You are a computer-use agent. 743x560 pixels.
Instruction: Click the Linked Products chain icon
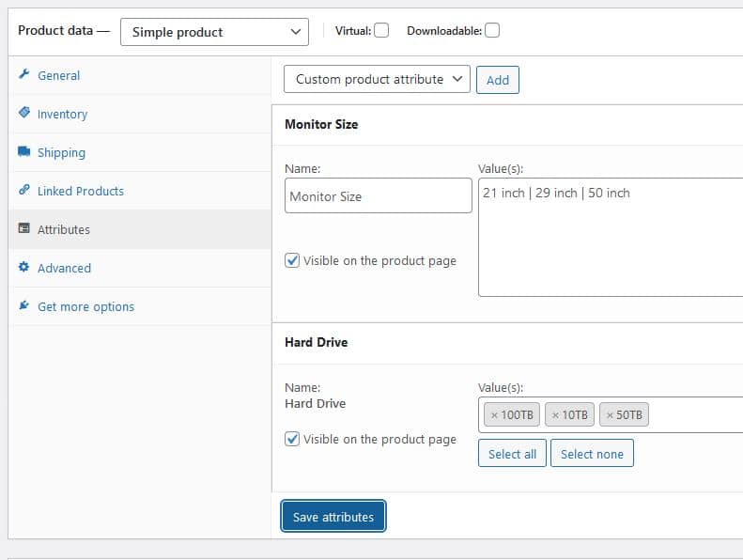coord(24,191)
